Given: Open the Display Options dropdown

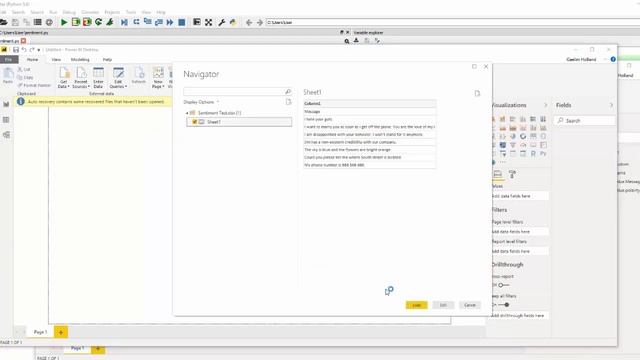Looking at the screenshot, I should tap(201, 102).
